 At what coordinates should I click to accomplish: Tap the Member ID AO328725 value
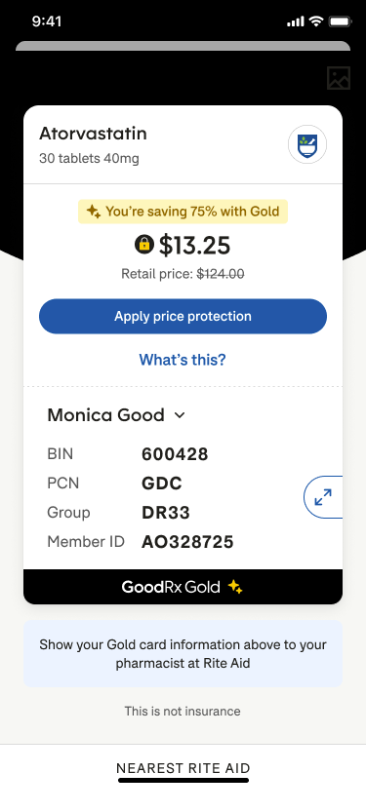click(187, 542)
